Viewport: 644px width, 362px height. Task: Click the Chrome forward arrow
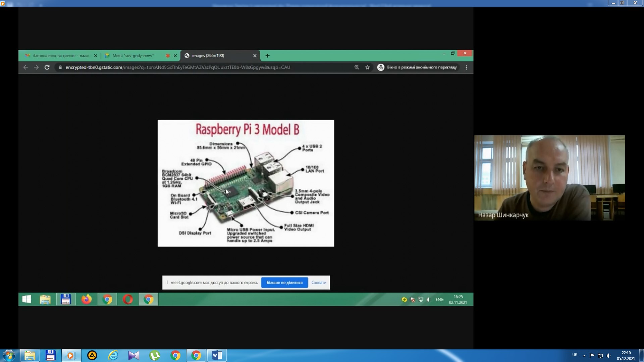coord(36,67)
